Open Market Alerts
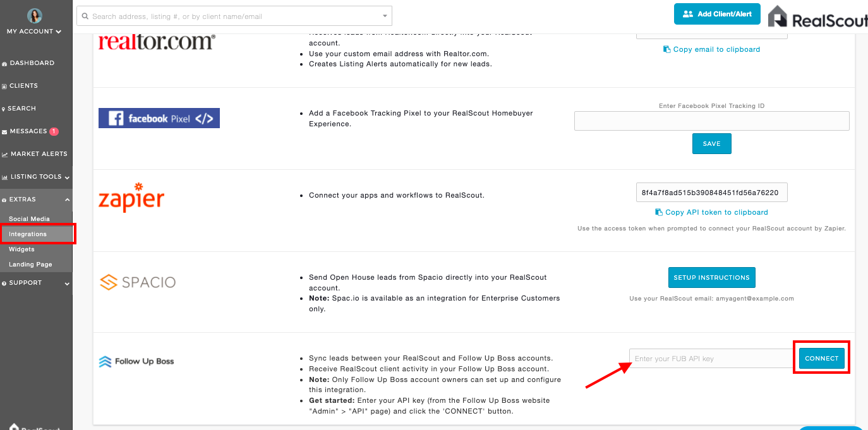This screenshot has width=868, height=430. pyautogui.click(x=36, y=154)
